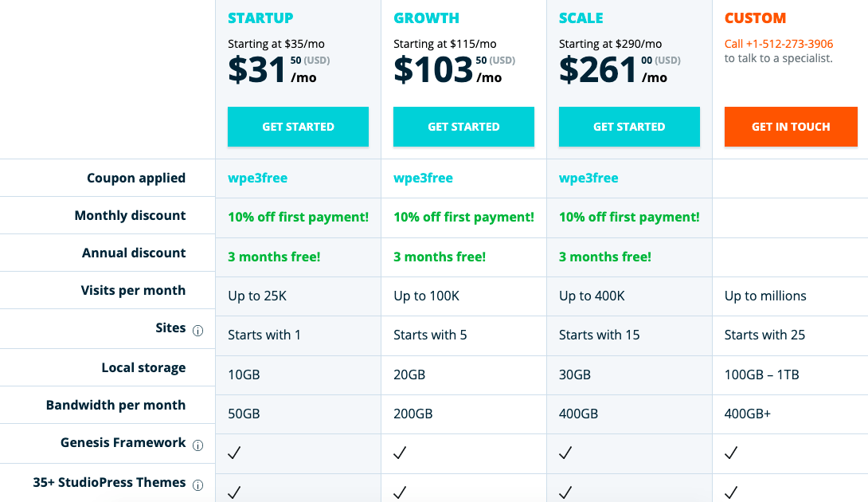Click the StudioPress Themes checkmark under Scale
The height and width of the screenshot is (502, 868).
[x=565, y=492]
